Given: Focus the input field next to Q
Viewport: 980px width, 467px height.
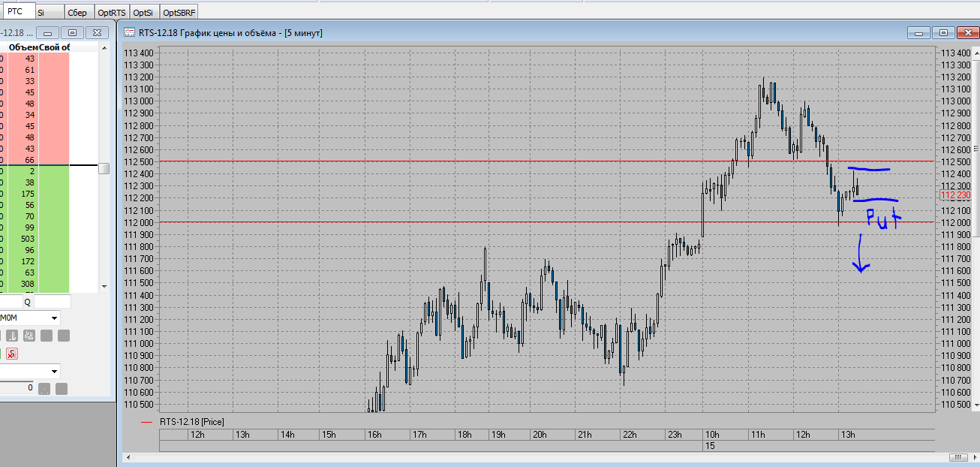Looking at the screenshot, I should (53, 302).
